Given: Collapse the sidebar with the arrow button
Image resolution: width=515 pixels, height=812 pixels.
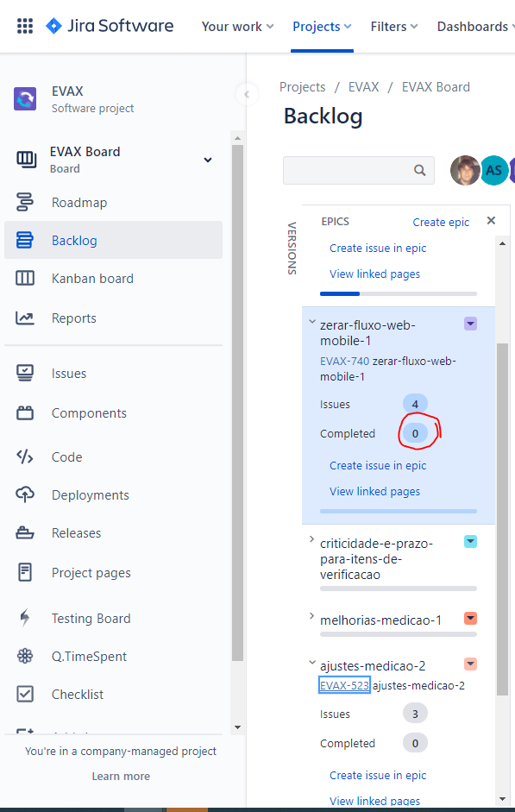Looking at the screenshot, I should click(247, 94).
